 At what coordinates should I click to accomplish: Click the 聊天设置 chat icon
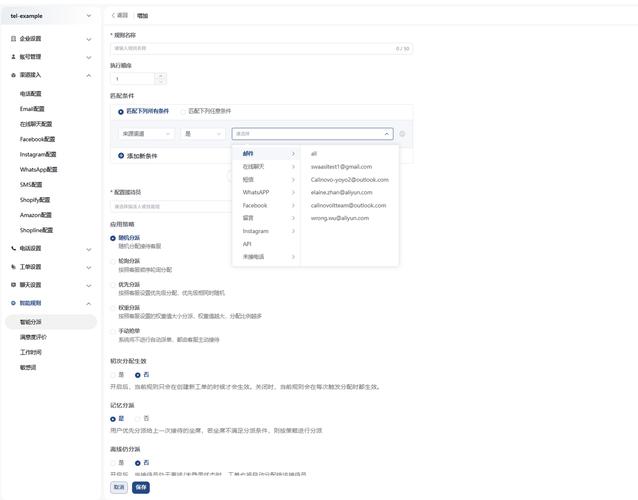(13, 285)
